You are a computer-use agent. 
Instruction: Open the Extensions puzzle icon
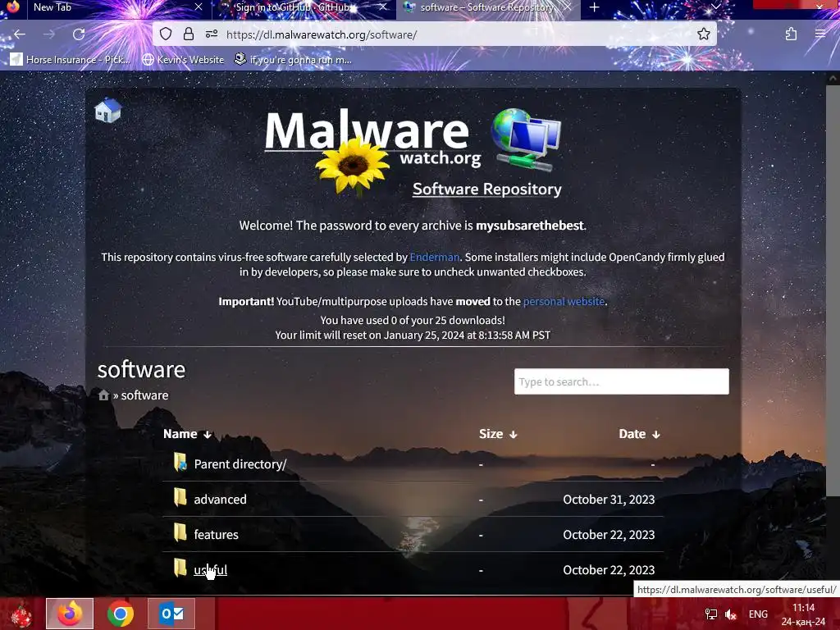click(791, 34)
